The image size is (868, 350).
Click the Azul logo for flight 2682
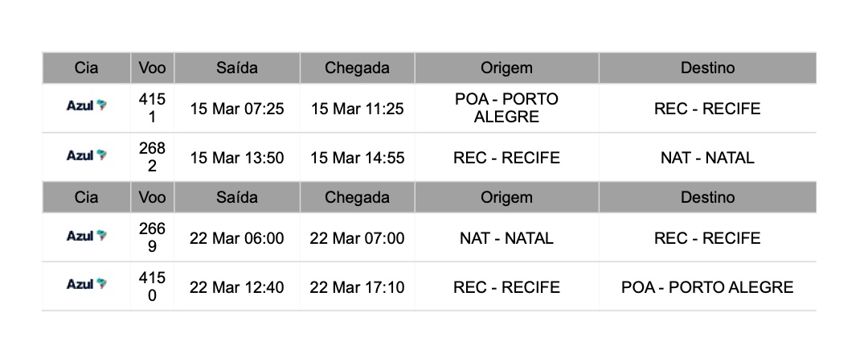[86, 156]
